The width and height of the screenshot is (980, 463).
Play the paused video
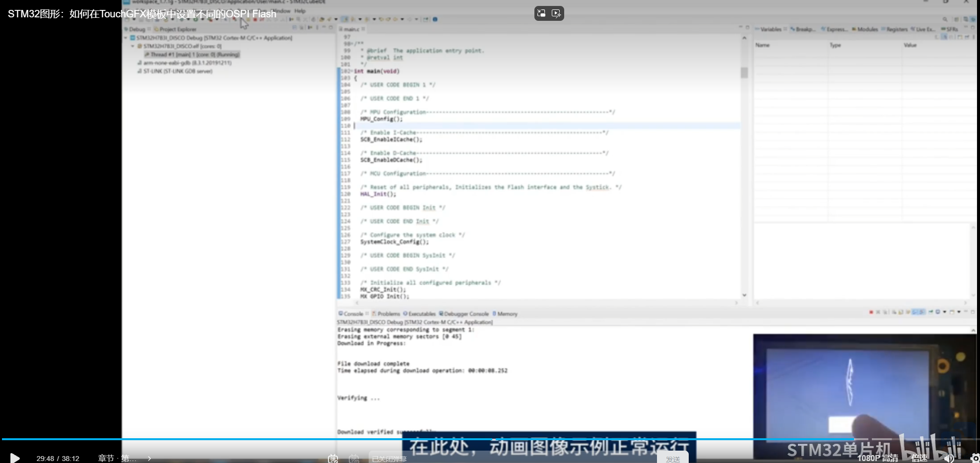pyautogui.click(x=15, y=458)
